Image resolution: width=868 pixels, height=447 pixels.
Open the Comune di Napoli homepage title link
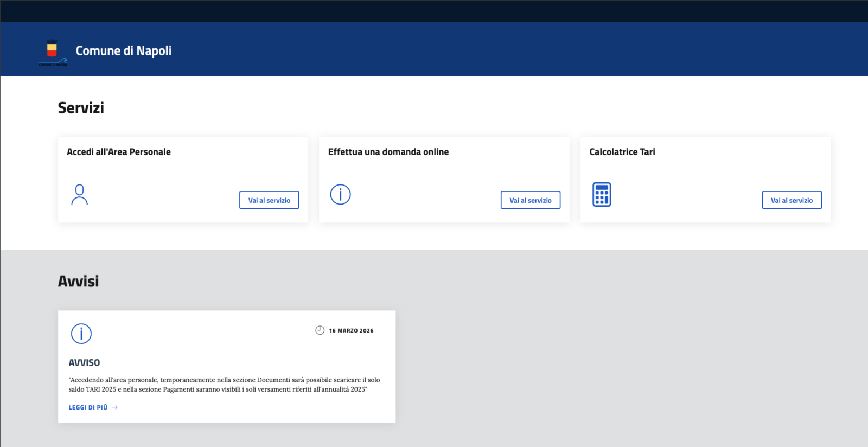click(x=123, y=51)
